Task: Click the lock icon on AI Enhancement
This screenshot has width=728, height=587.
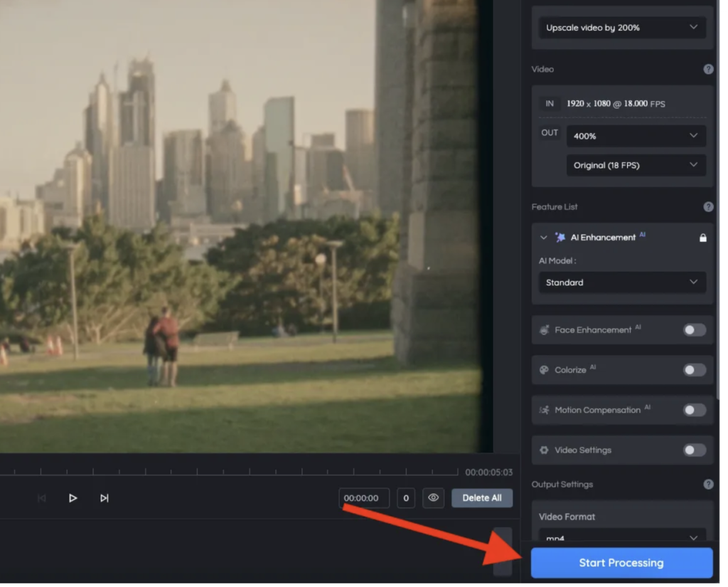Action: click(702, 238)
